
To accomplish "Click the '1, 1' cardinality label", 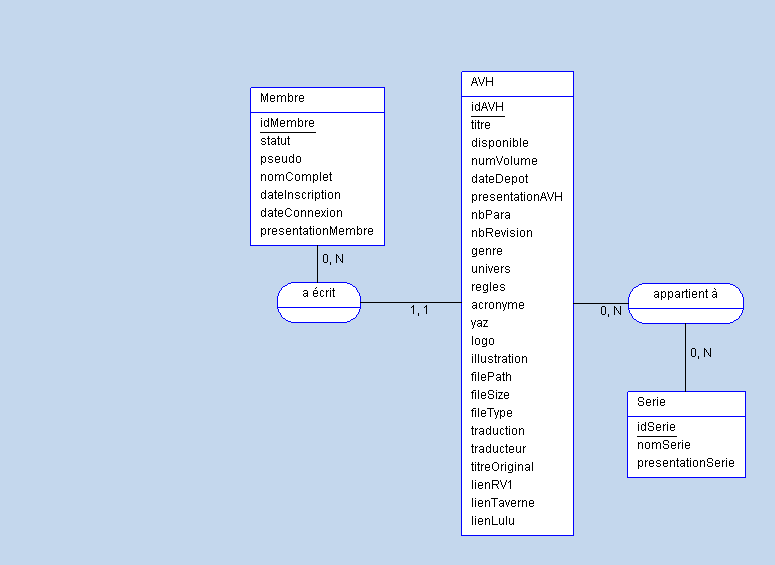I will click(419, 310).
